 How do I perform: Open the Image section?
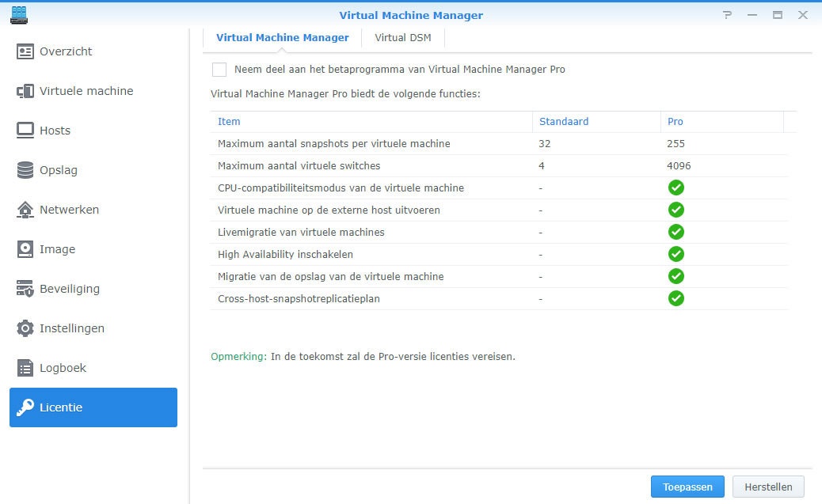coord(93,249)
